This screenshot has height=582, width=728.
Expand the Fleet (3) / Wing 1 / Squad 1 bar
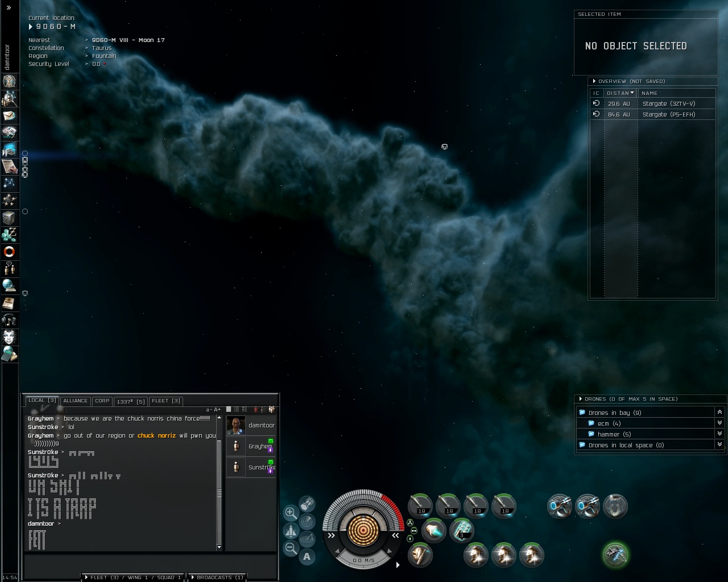(133, 577)
